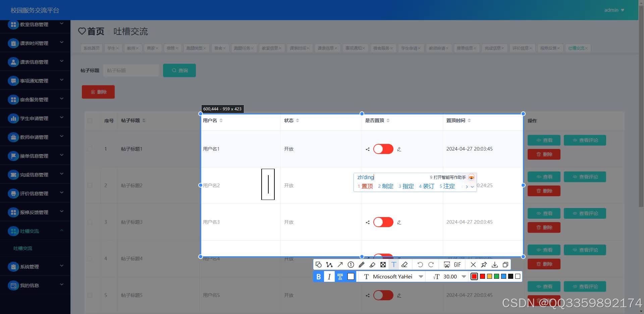Select the mosaic blur tool
The width and height of the screenshot is (644, 314).
(383, 265)
